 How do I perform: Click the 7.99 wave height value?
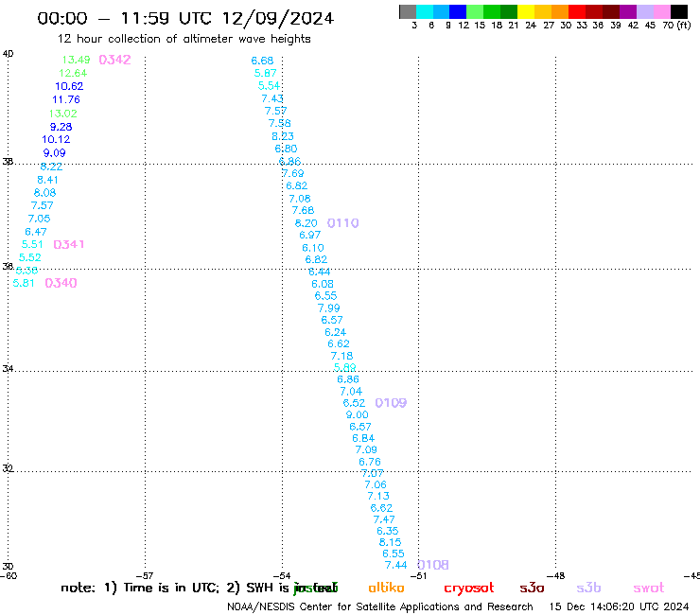coord(329,308)
